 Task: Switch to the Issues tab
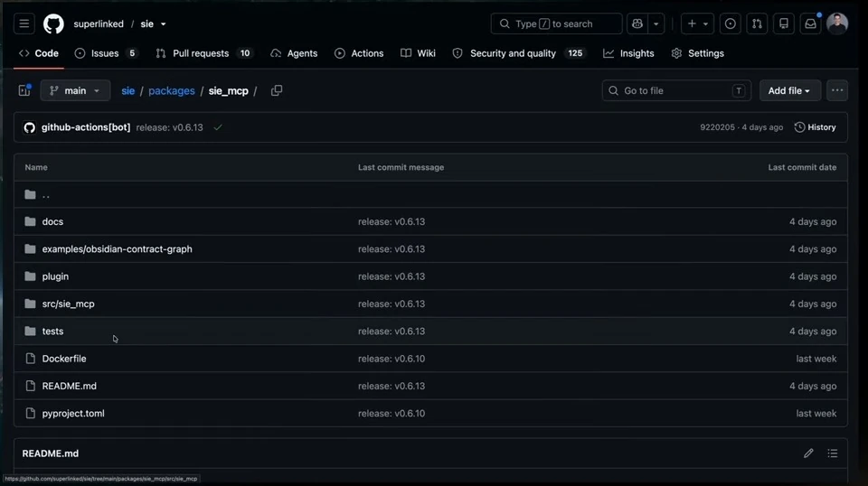tap(106, 53)
